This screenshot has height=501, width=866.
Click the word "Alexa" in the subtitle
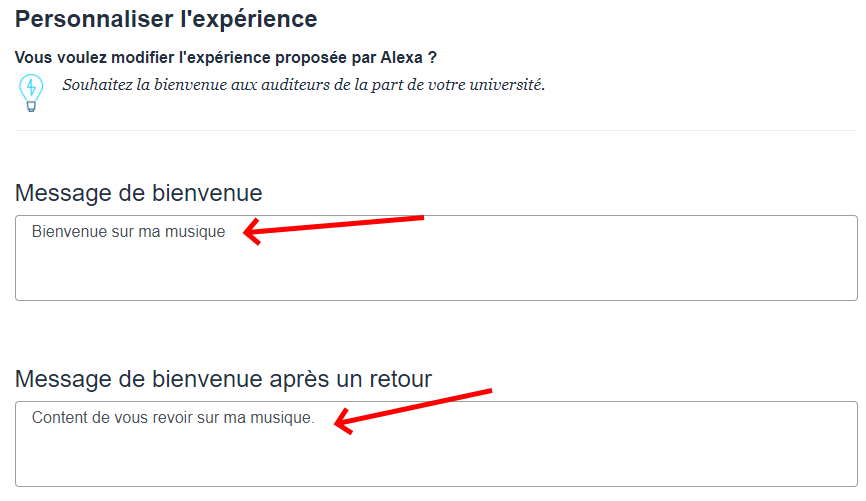(x=402, y=58)
